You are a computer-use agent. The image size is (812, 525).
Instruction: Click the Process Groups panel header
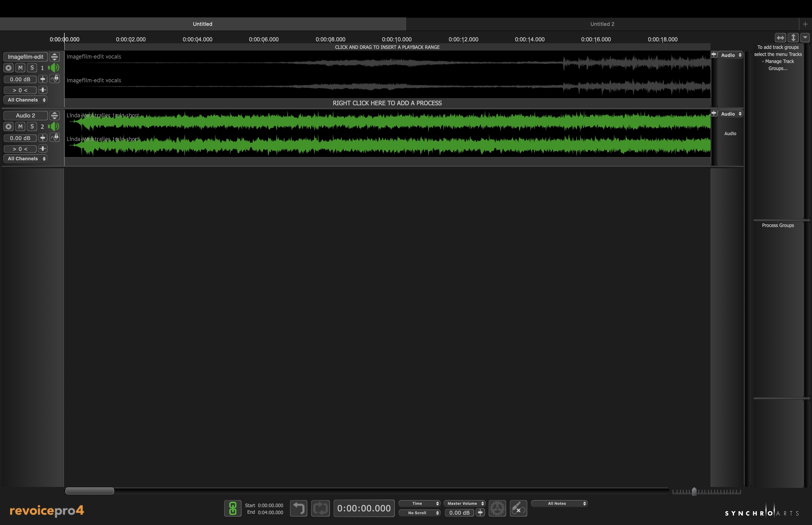(x=778, y=225)
